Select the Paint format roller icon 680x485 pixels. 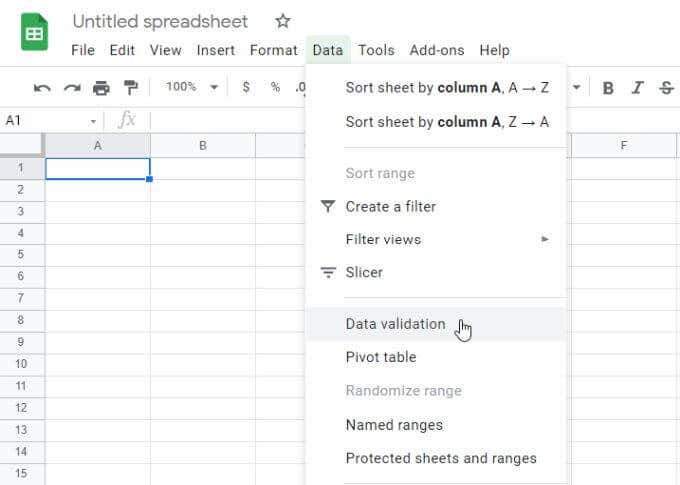click(130, 88)
